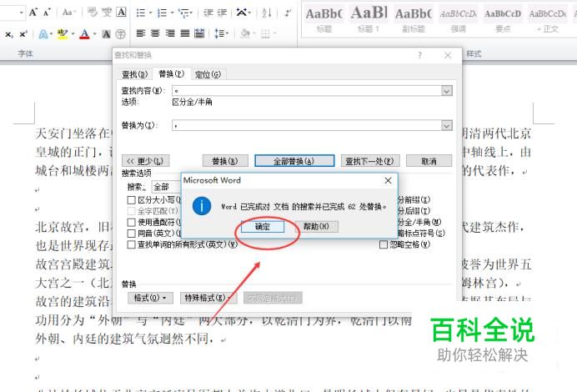This screenshot has height=392, width=577.
Task: Expand the numbering library arrow
Action: pos(172,13)
